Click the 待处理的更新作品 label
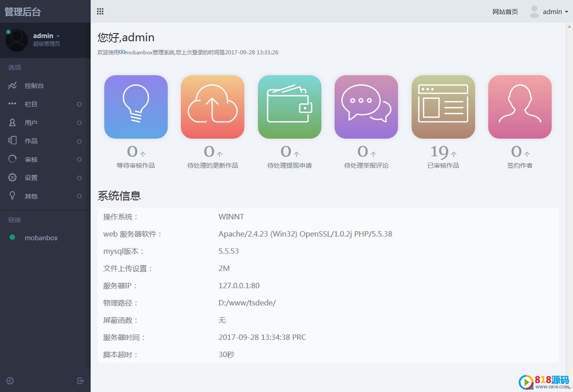 [213, 165]
